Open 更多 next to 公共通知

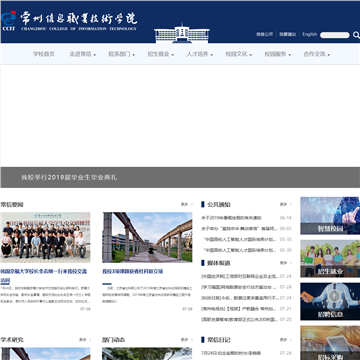(286, 204)
